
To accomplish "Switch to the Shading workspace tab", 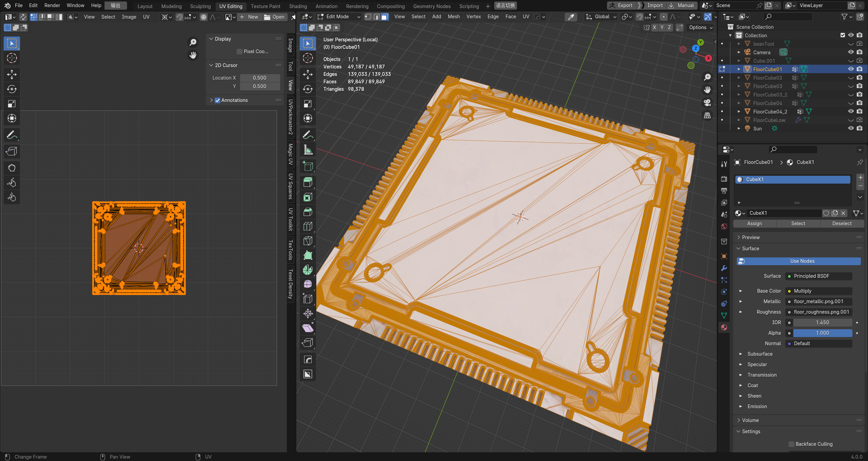I will click(x=298, y=6).
